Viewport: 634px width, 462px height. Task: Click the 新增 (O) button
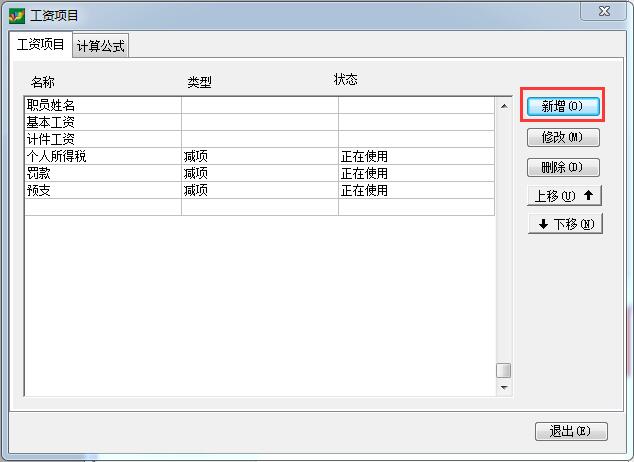(x=563, y=106)
